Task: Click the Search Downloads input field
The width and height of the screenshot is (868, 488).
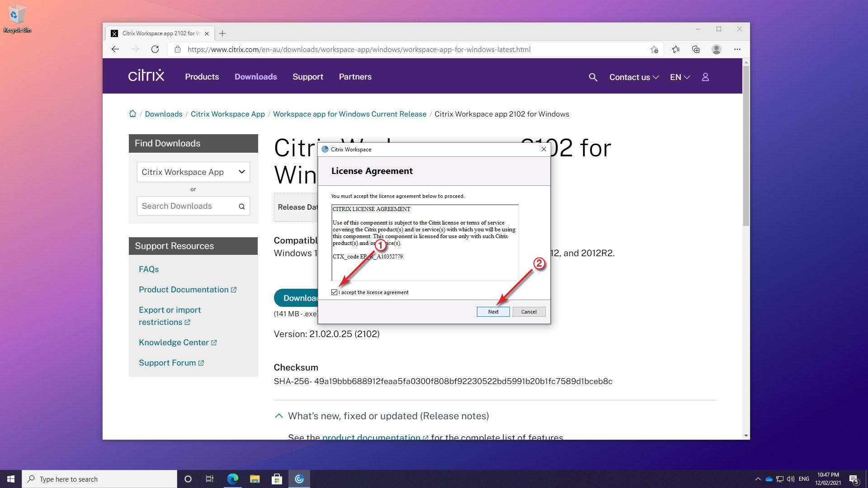Action: [188, 206]
